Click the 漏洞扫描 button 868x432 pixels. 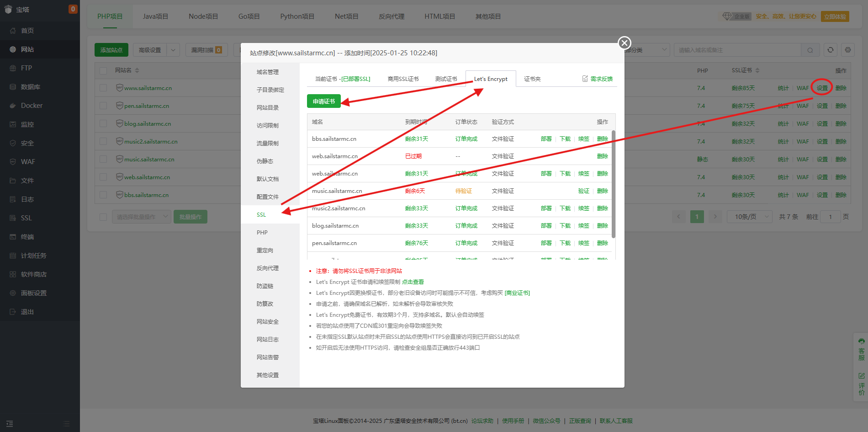(206, 50)
